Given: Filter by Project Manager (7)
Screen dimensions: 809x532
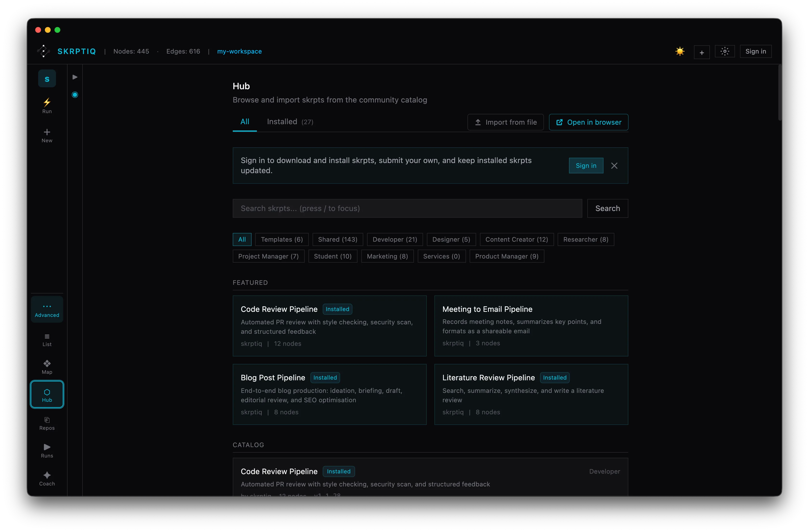Looking at the screenshot, I should pyautogui.click(x=268, y=256).
